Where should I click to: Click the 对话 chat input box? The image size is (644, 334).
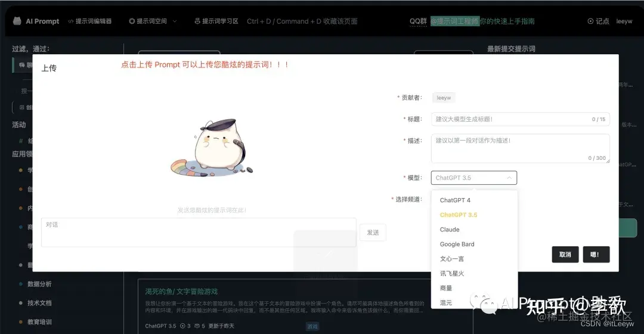click(199, 233)
